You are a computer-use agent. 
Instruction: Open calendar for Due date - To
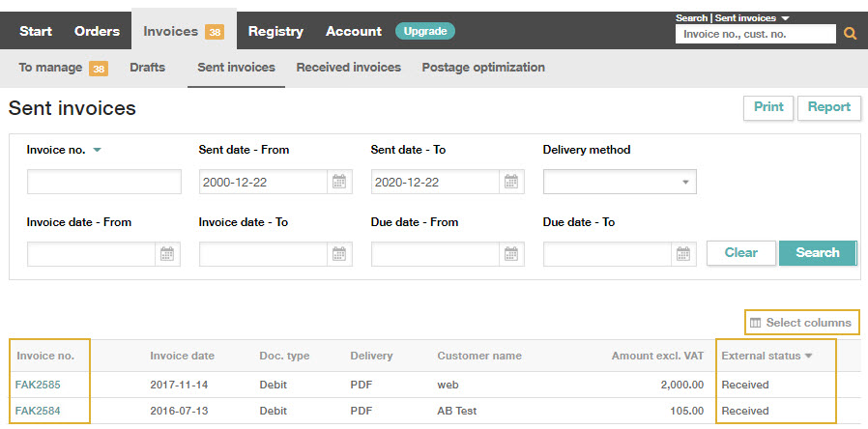click(x=683, y=254)
